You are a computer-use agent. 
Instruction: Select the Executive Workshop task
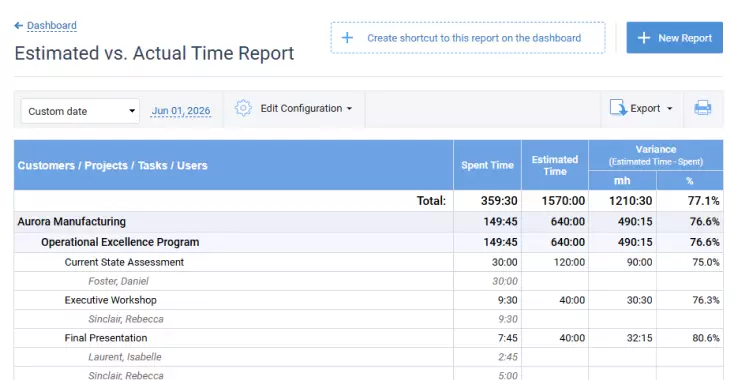coord(110,300)
